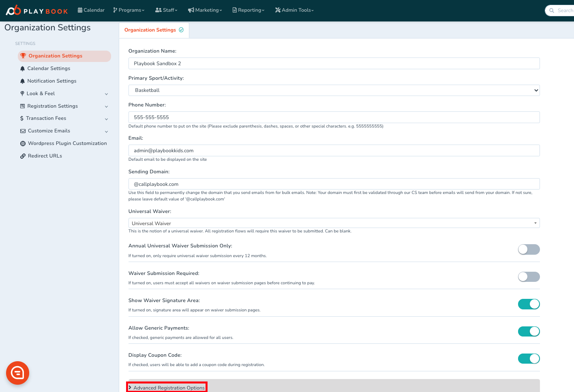
Task: Open the Programs menu
Action: [x=129, y=10]
